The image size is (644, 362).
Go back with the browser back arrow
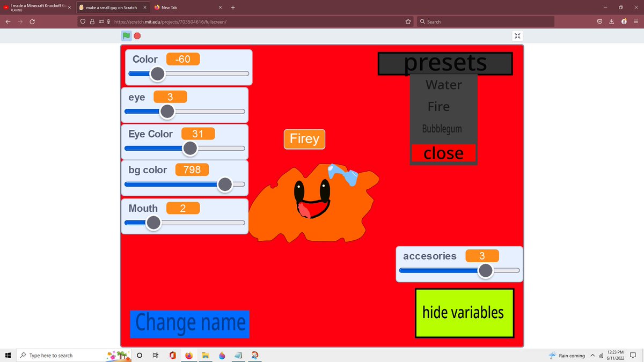[8, 21]
